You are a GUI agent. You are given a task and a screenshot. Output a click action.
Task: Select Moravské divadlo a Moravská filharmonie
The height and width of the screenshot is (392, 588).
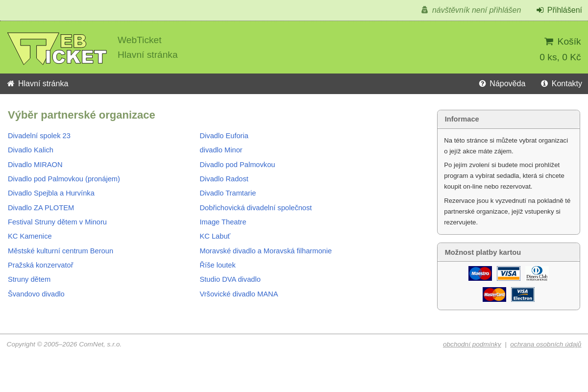tap(266, 251)
